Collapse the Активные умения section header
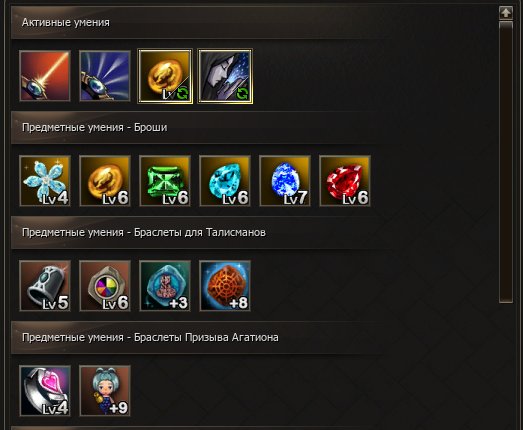Screen dimensions: 523x430 click(x=253, y=22)
